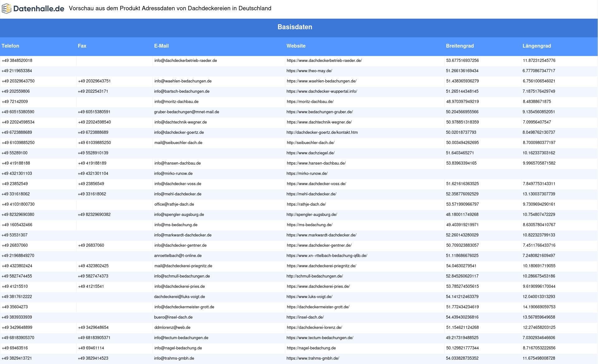
Task: Select email mail@seibuechler-dach.de
Action: click(178, 143)
